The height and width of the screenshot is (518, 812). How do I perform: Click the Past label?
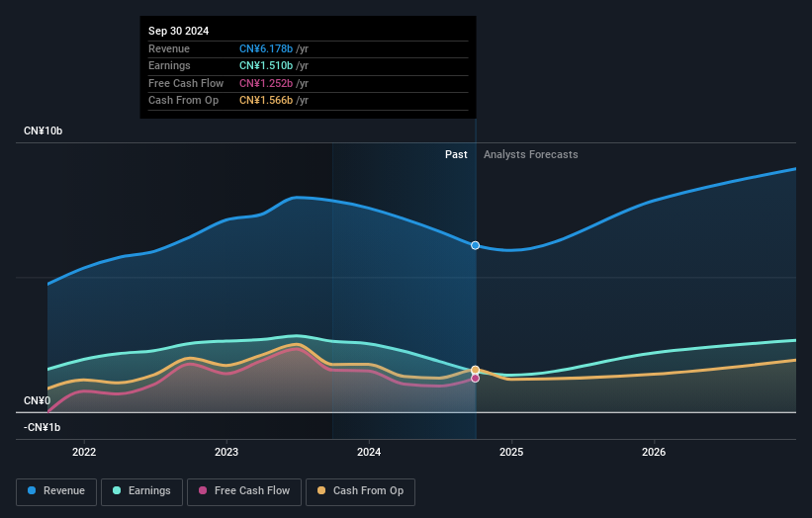[x=456, y=154]
